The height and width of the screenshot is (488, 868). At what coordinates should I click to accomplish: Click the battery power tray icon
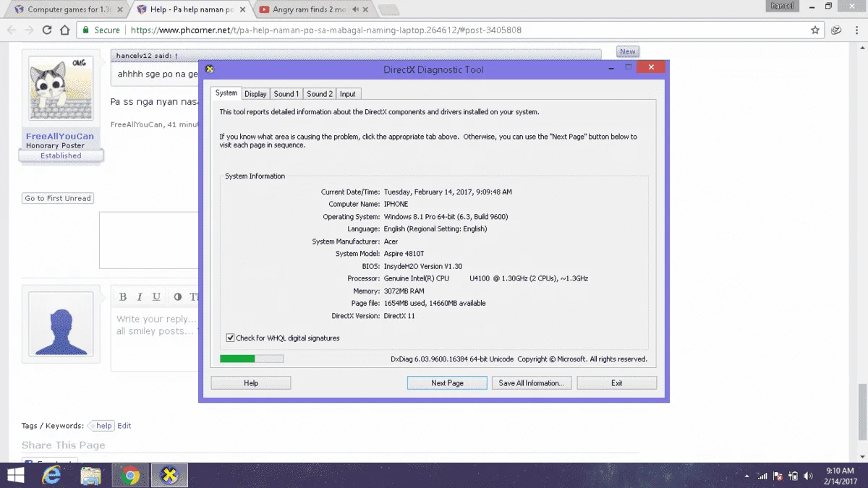[x=793, y=476]
